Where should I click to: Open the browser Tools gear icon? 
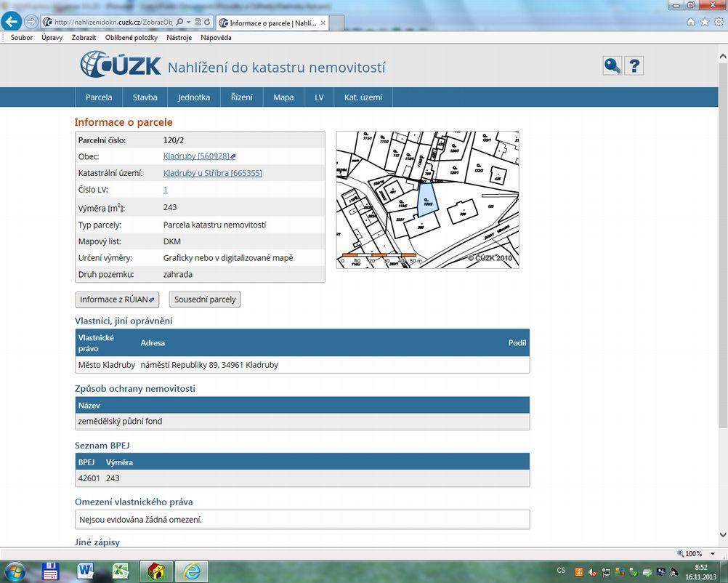coord(719,22)
